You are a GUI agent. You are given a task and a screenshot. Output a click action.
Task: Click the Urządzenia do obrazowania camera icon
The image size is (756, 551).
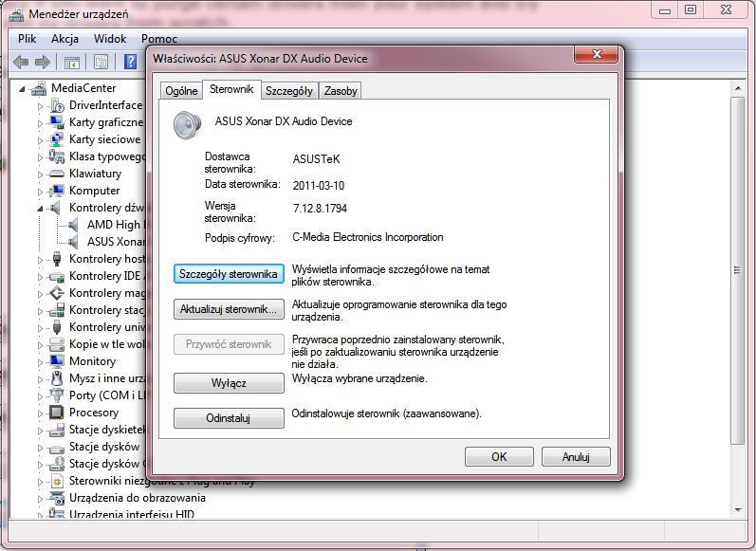pos(56,498)
